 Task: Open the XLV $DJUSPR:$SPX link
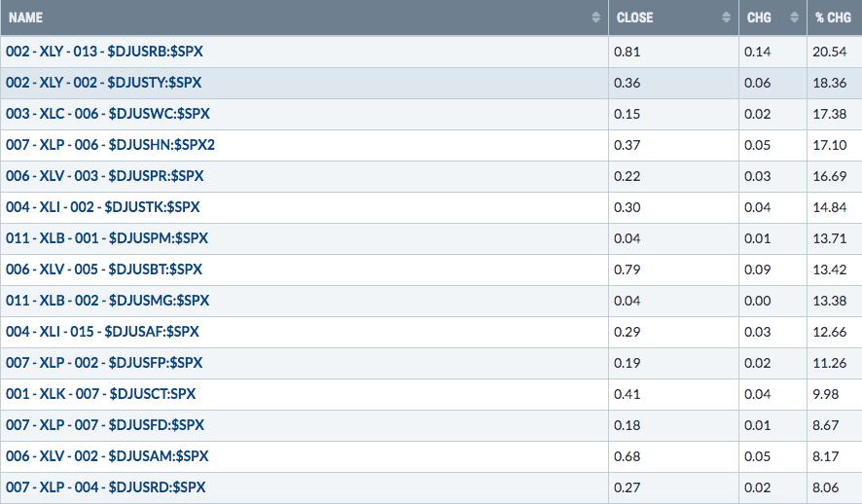104,176
